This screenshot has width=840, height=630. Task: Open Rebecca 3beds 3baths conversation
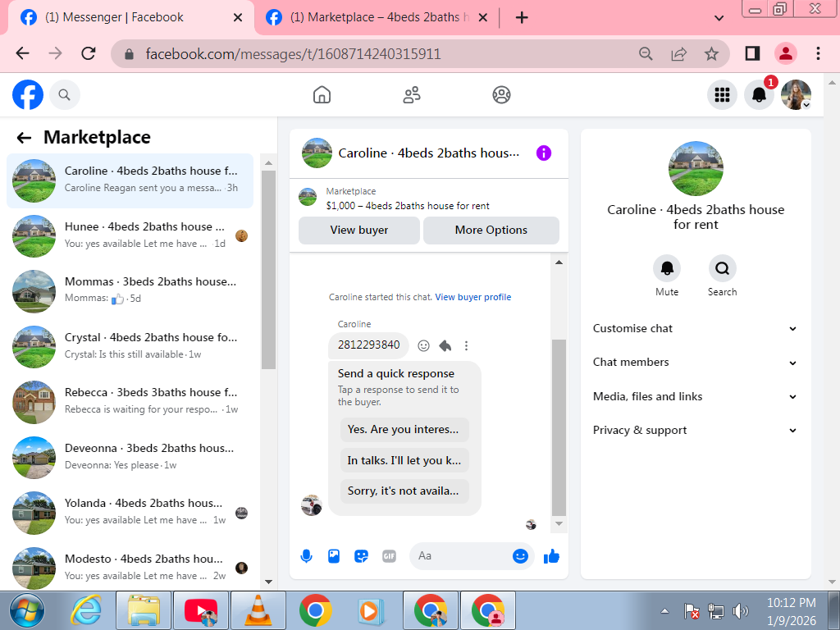pos(130,402)
